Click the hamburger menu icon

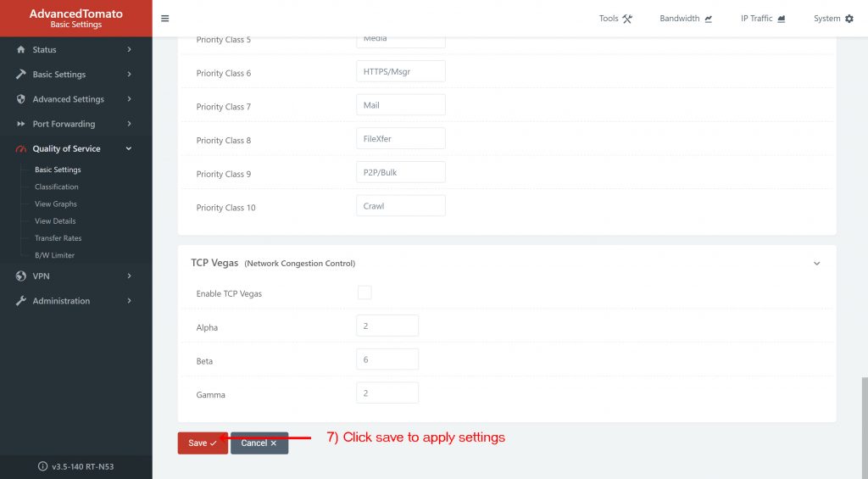click(165, 19)
